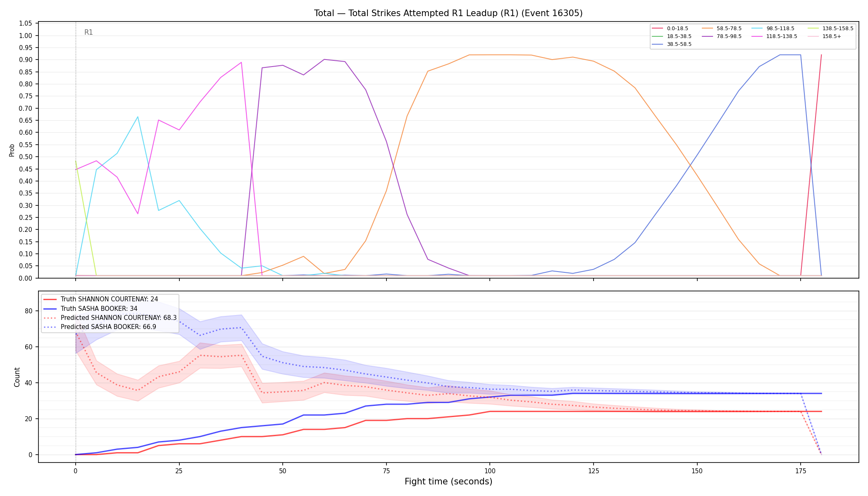Image resolution: width=868 pixels, height=496 pixels.
Task: Select the '40' tick on the Count axis
Action: pos(29,383)
